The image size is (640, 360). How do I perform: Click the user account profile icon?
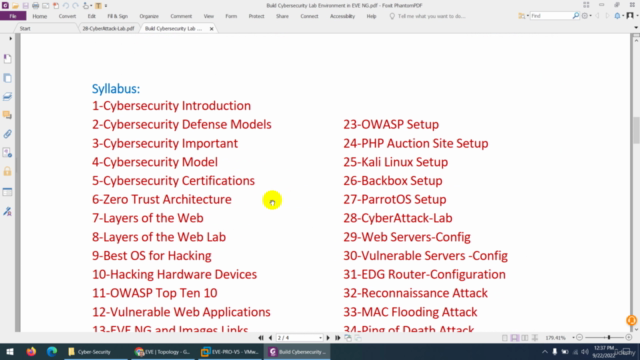pyautogui.click(x=630, y=16)
